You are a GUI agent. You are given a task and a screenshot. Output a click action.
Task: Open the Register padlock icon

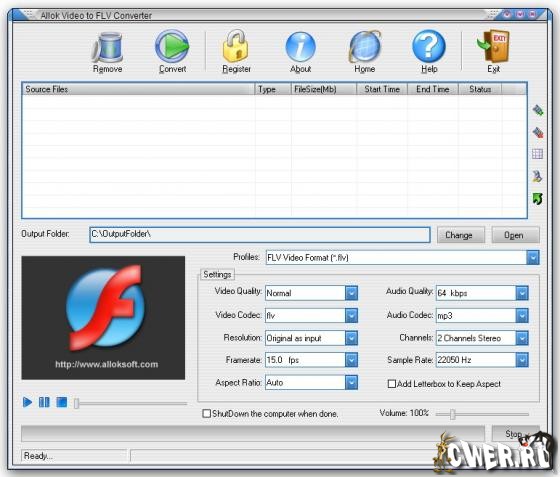coord(236,47)
